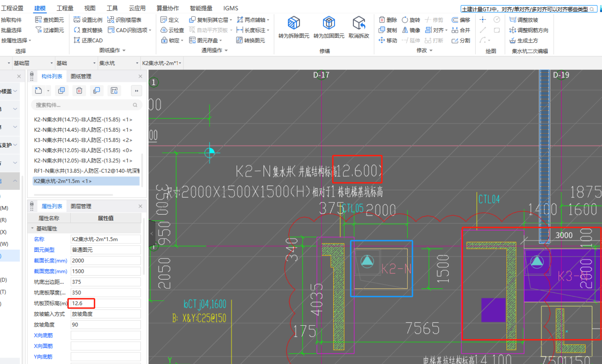Viewport: 602px width, 364px height.
Task: Click the 设置比例 tool
Action: pyautogui.click(x=88, y=20)
